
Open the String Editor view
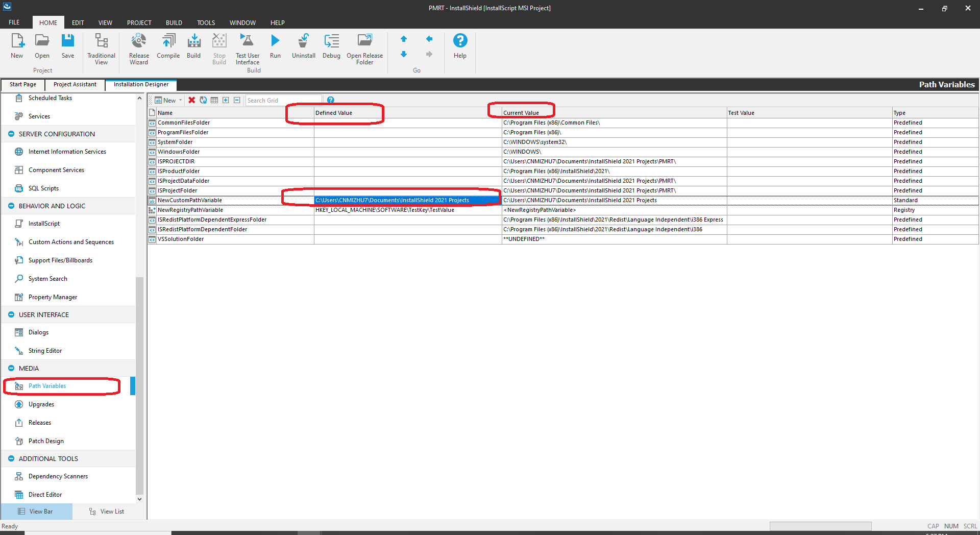click(x=45, y=351)
